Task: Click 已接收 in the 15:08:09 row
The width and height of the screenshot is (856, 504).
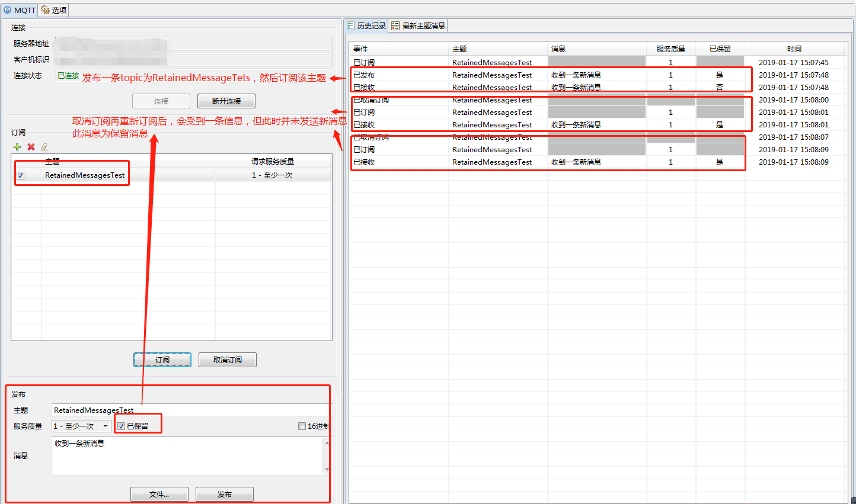Action: (364, 162)
